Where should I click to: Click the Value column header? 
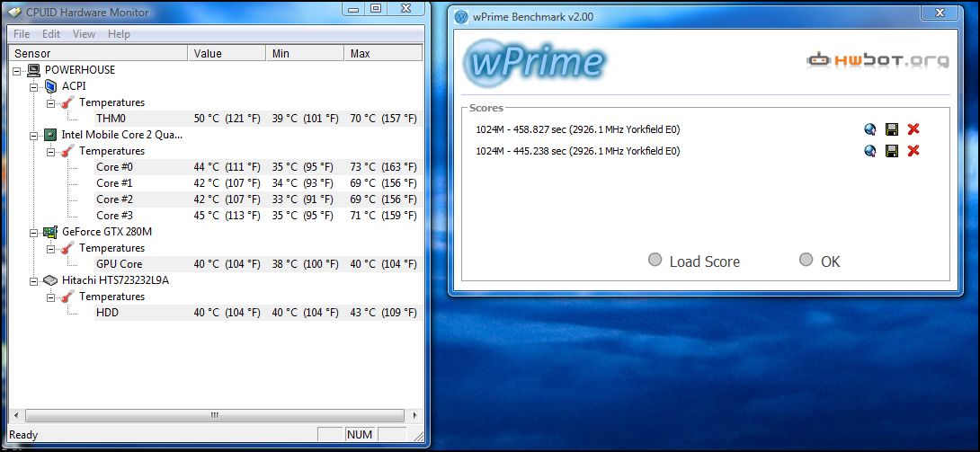point(227,54)
